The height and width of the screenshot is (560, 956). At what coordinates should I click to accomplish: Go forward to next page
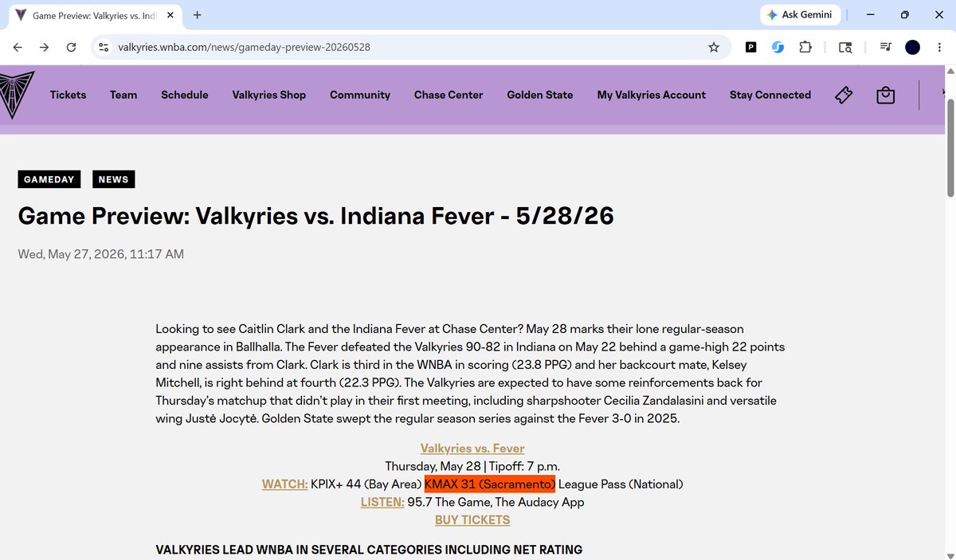(x=44, y=48)
